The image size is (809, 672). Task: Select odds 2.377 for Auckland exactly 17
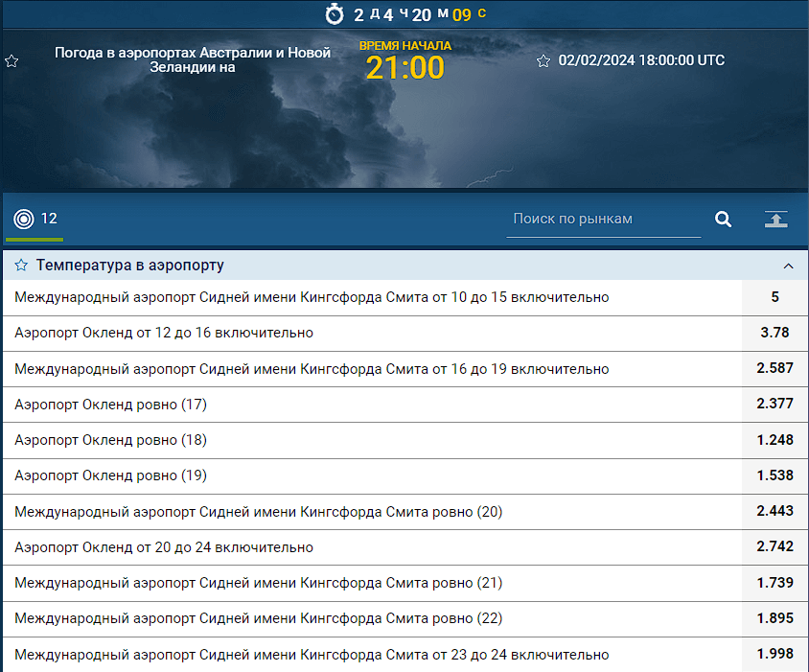click(774, 405)
